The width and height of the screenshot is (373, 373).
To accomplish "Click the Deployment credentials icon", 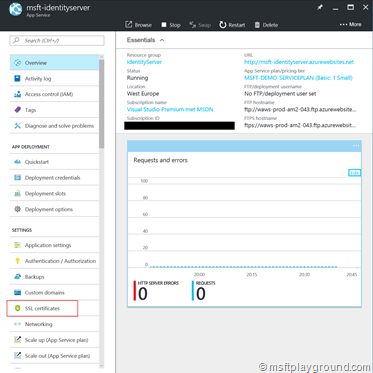I will (x=17, y=178).
